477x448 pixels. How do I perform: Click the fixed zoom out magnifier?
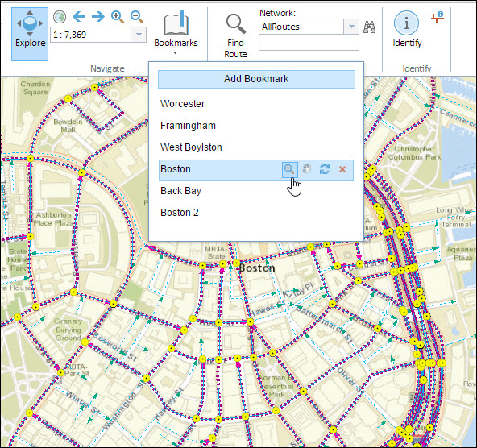137,17
